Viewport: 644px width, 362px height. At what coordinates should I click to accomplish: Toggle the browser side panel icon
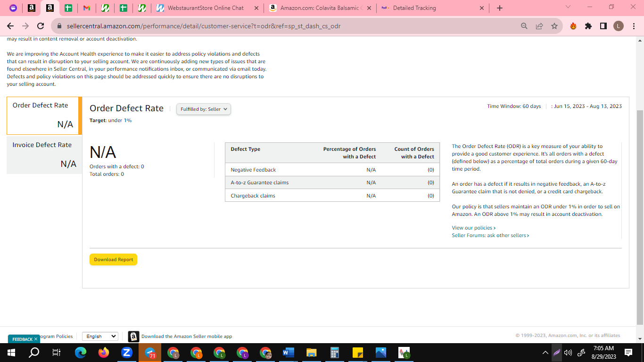coord(603,26)
